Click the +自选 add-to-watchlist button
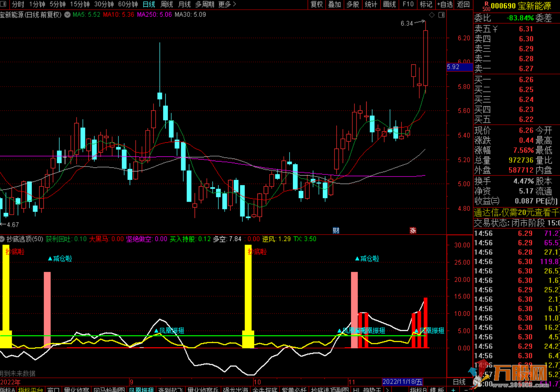The width and height of the screenshot is (560, 392). click(x=445, y=4)
